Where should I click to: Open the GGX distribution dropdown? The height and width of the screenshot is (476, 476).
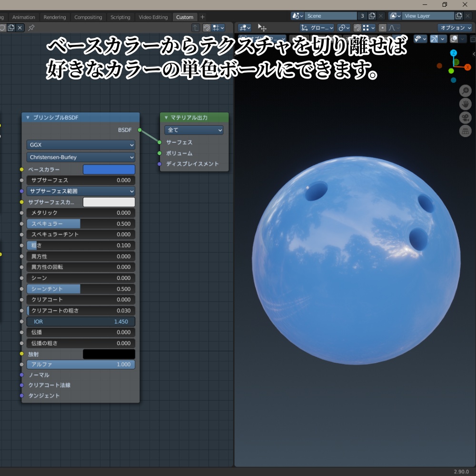pyautogui.click(x=80, y=145)
